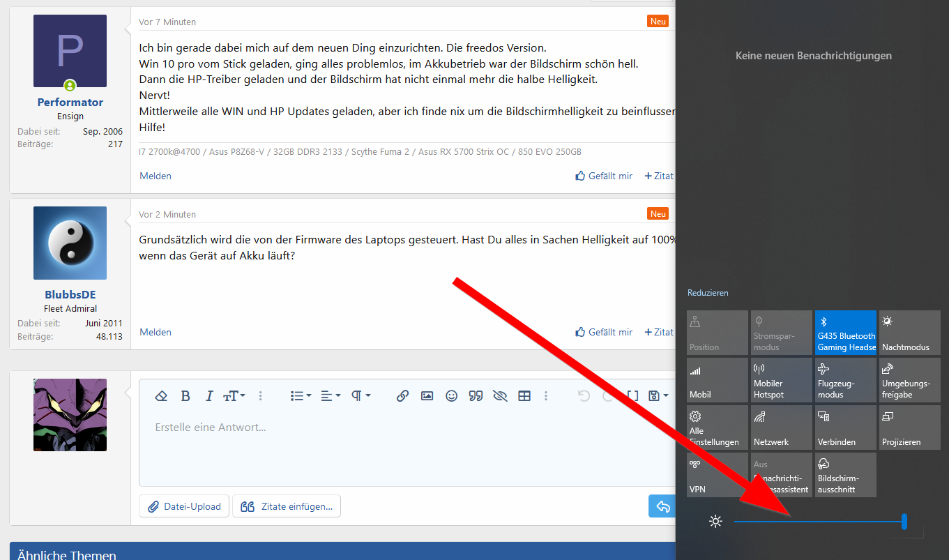Click the Ähnliche Themen header
This screenshot has height=560, width=949.
pos(67,555)
